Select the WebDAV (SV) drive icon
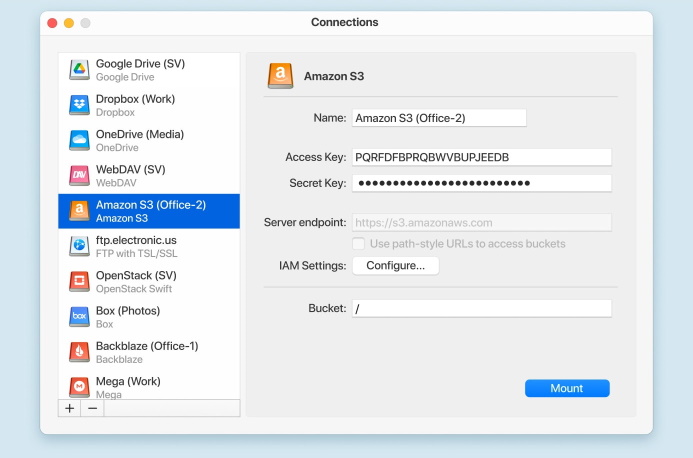Image resolution: width=693 pixels, height=458 pixels. coord(80,176)
